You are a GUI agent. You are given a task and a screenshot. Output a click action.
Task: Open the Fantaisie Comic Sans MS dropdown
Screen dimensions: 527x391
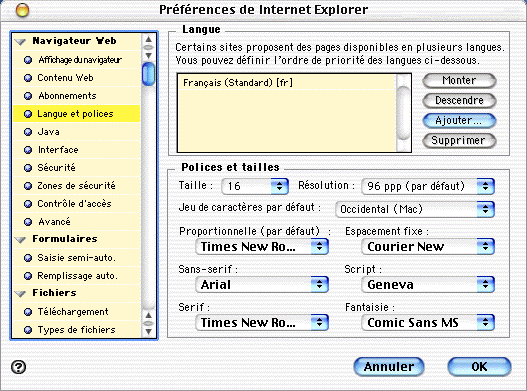point(428,323)
